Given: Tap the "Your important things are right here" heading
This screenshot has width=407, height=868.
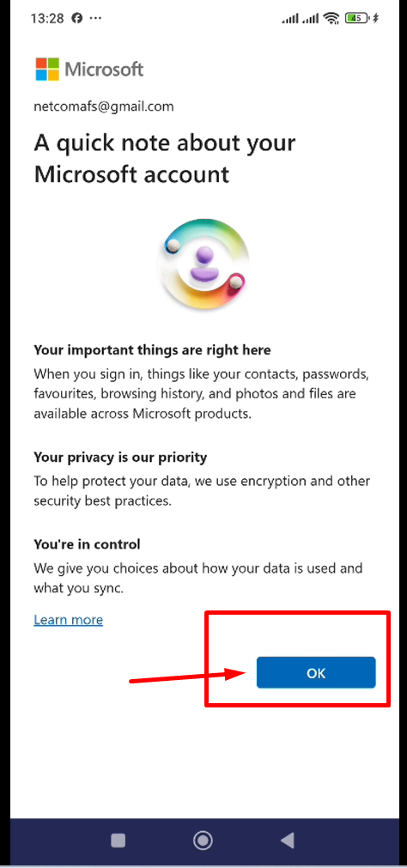Looking at the screenshot, I should pos(152,349).
